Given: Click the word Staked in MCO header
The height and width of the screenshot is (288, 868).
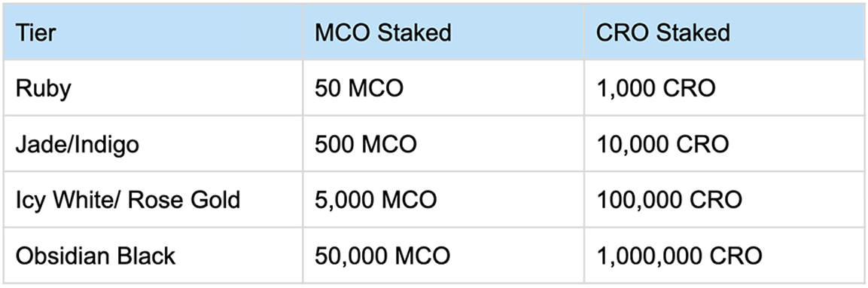Looking at the screenshot, I should click(415, 32).
